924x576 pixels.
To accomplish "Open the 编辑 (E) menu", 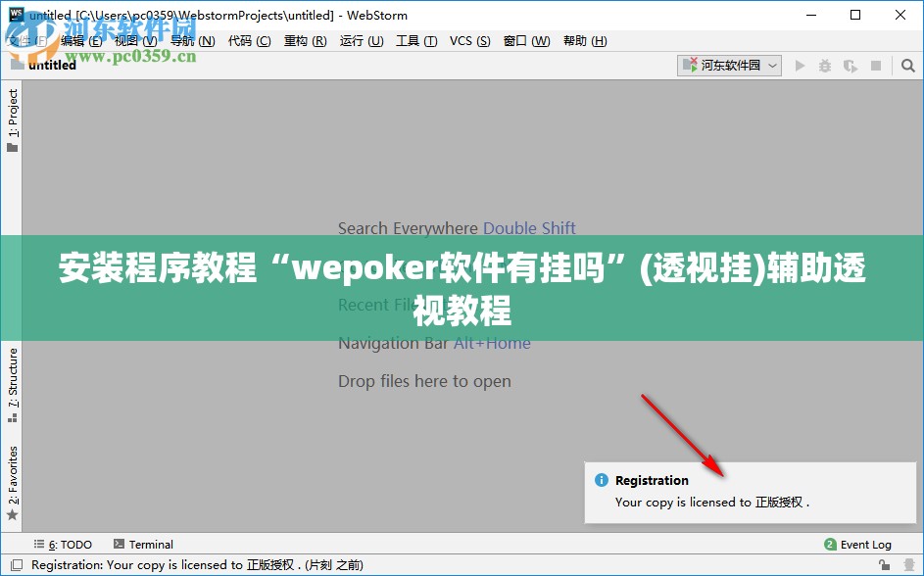I will coord(81,40).
